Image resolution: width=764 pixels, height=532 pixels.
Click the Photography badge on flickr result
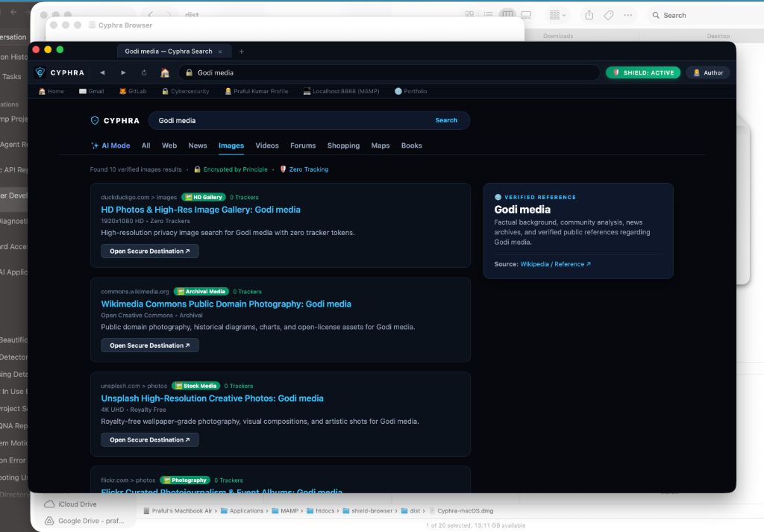185,481
